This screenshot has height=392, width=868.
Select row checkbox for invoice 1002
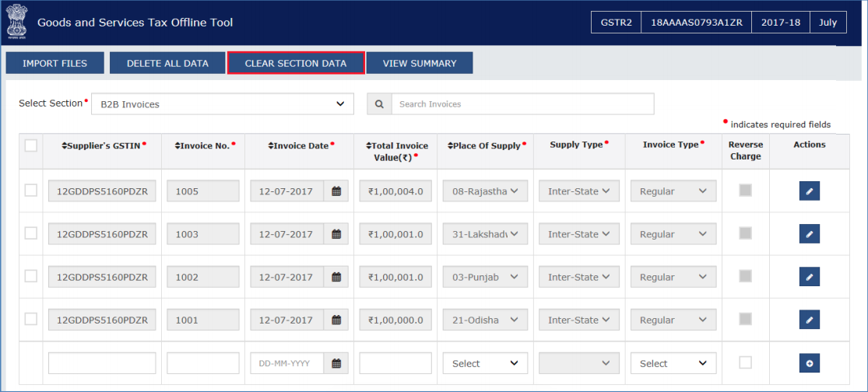tap(31, 276)
